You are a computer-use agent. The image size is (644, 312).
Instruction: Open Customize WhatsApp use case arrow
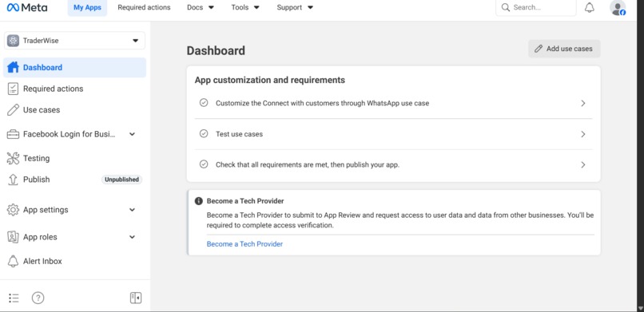(x=583, y=103)
